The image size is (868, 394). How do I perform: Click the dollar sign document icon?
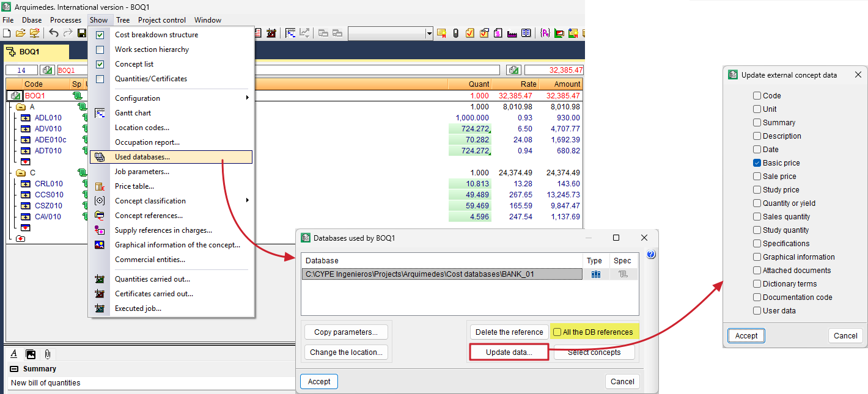(x=498, y=33)
